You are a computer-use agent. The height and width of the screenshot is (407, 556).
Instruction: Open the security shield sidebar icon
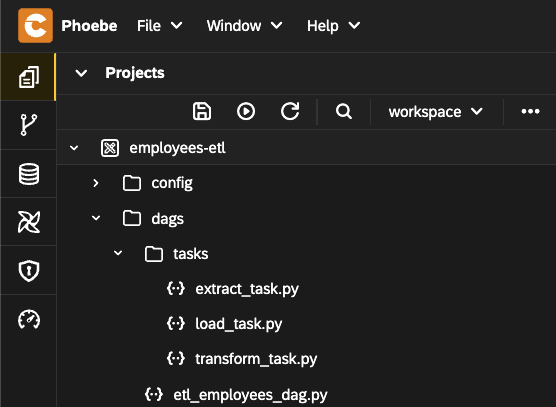click(29, 271)
